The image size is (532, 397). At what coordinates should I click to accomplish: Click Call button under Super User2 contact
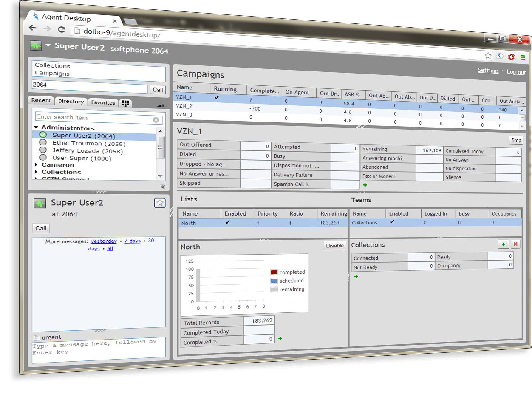point(41,228)
